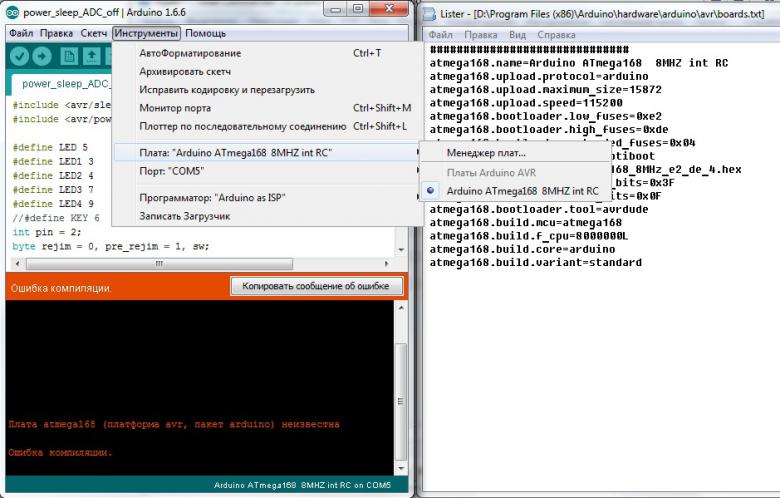The height and width of the screenshot is (498, 780).
Task: Click the int pin = 2 code line
Action: click(47, 232)
